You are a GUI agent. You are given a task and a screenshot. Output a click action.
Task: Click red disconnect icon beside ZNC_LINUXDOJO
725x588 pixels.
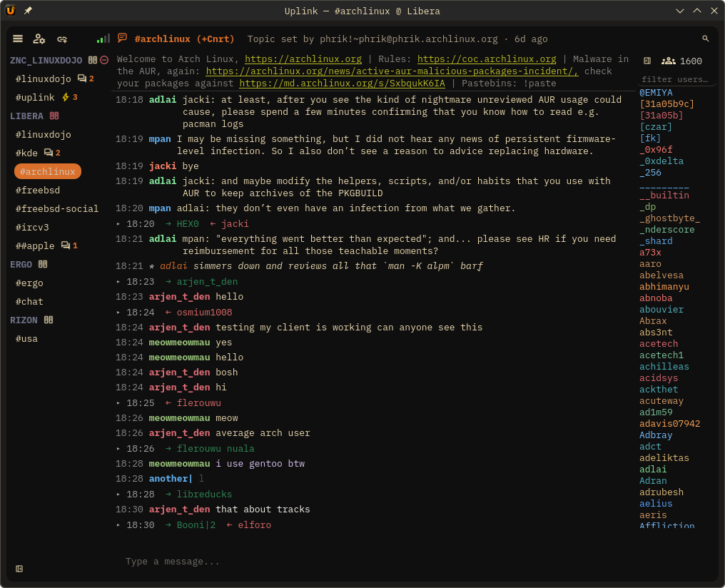(x=104, y=60)
